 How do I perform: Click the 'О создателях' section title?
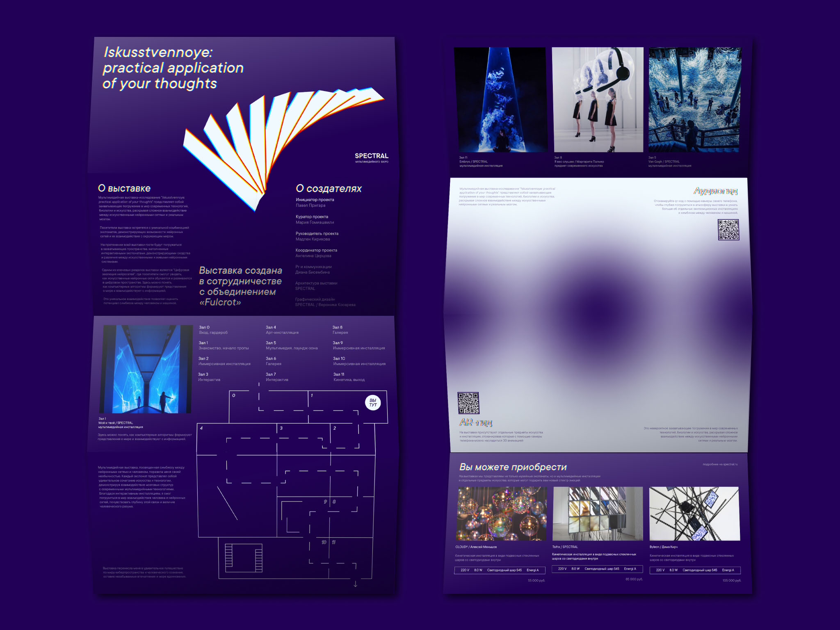pos(329,189)
